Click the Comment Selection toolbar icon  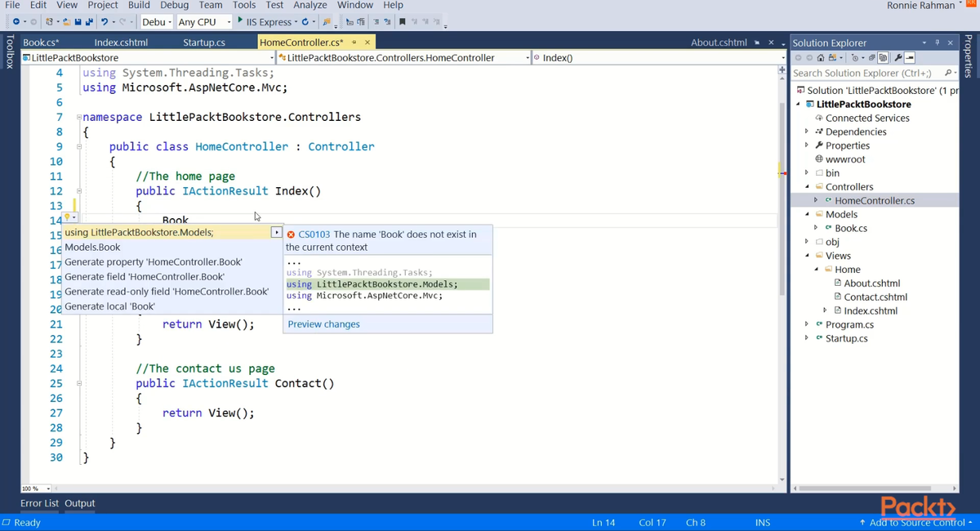tap(376, 22)
